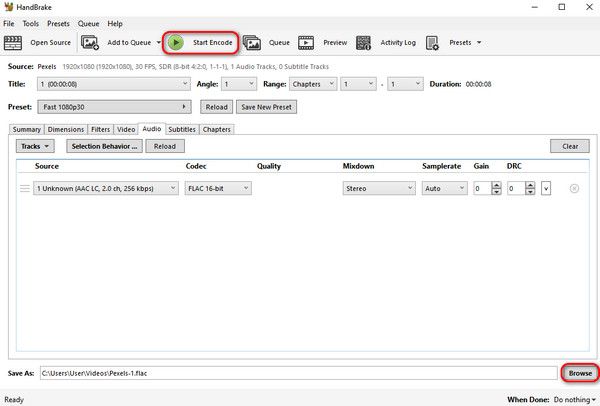This screenshot has width=600, height=406.
Task: Open the Queue stacked-images icon
Action: (x=252, y=42)
